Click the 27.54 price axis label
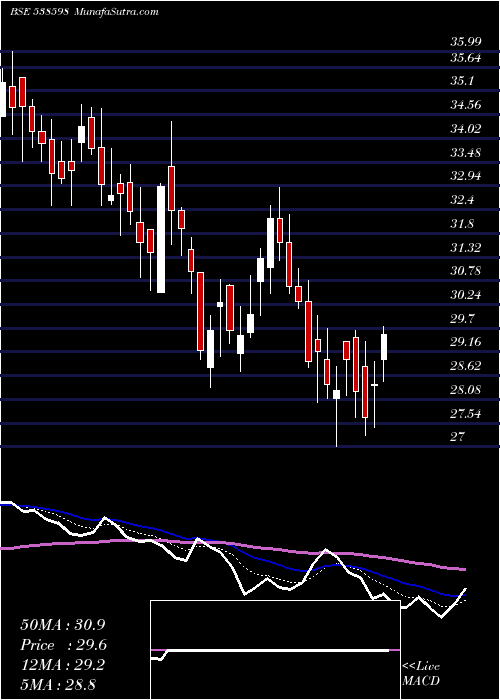The height and width of the screenshot is (700, 500). click(466, 414)
